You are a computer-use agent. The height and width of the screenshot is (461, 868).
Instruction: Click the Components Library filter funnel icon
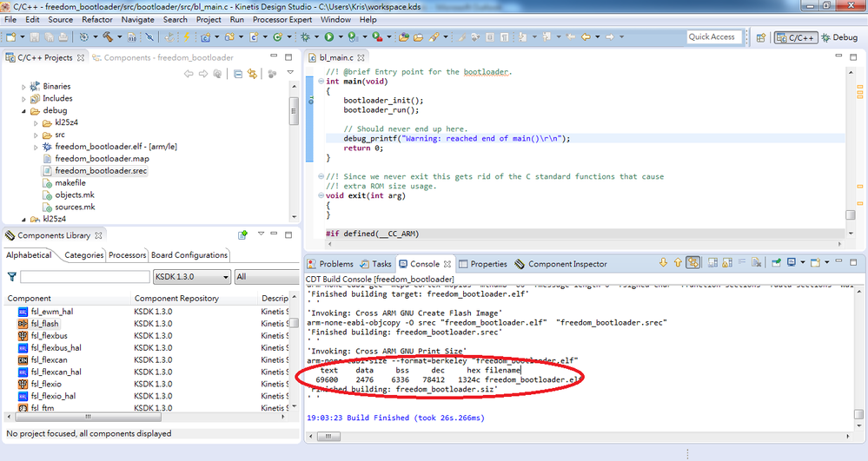pyautogui.click(x=11, y=277)
